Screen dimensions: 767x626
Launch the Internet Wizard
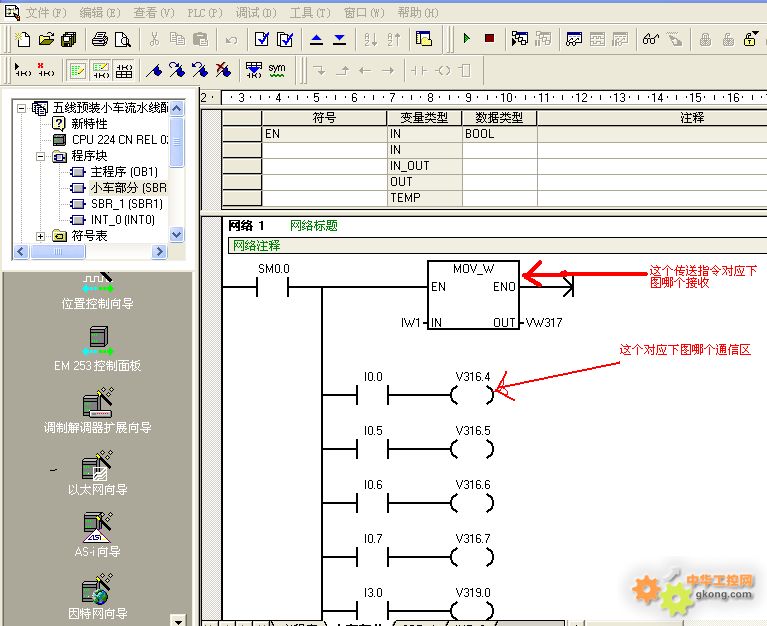(97, 597)
